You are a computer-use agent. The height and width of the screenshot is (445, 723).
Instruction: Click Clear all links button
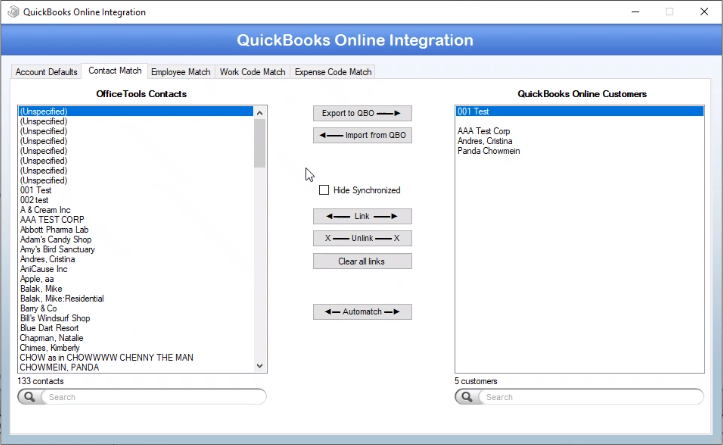(x=362, y=261)
